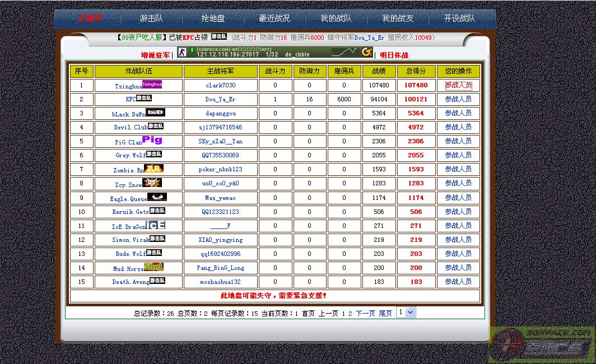Open 参战人员 for the Tsinghua row
The image size is (596, 364).
(x=458, y=86)
